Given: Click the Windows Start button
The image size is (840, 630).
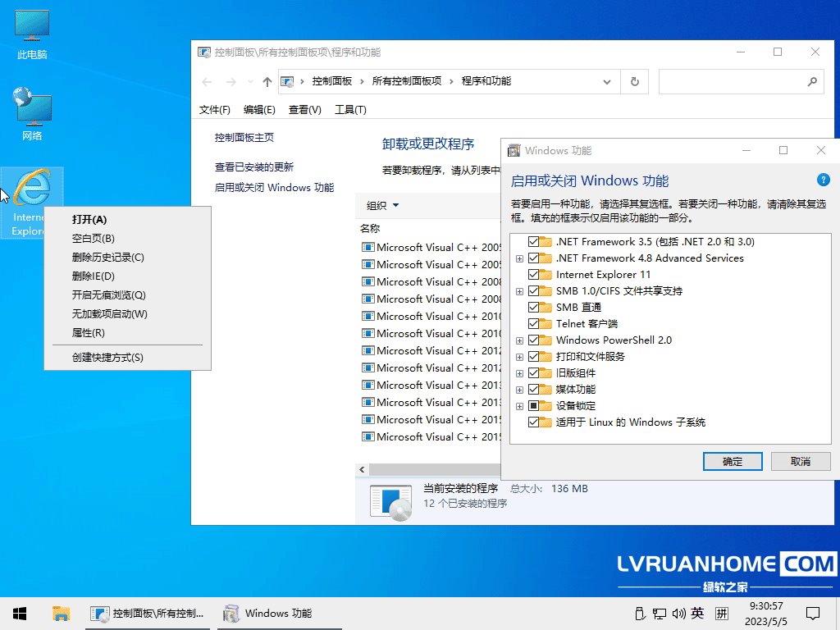Looking at the screenshot, I should click(20, 613).
